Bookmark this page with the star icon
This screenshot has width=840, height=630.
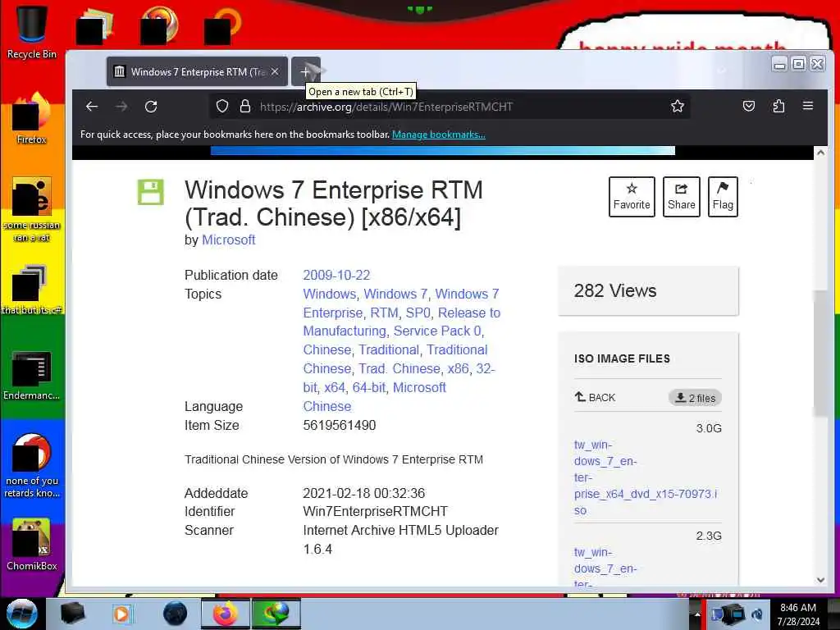tap(678, 106)
